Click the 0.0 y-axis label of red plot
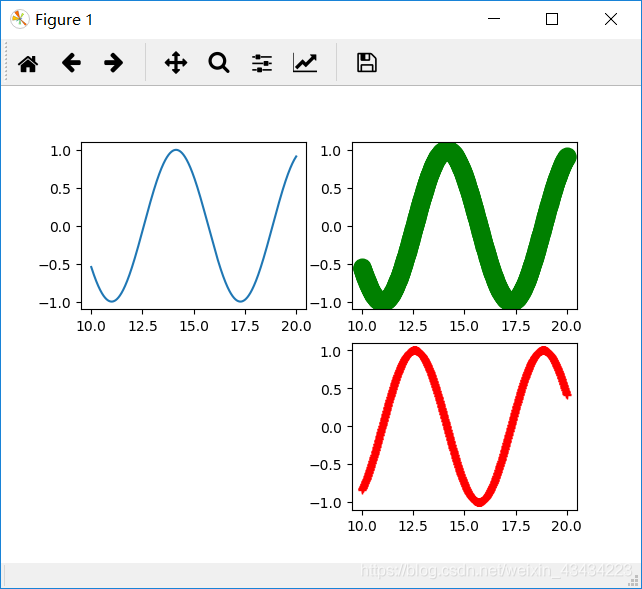This screenshot has width=642, height=589. (x=331, y=428)
